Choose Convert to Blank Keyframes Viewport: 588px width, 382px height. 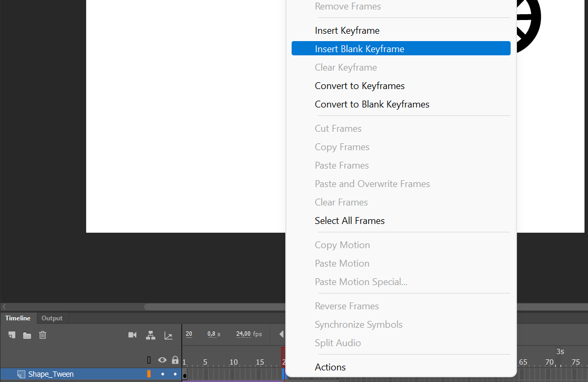(401, 104)
